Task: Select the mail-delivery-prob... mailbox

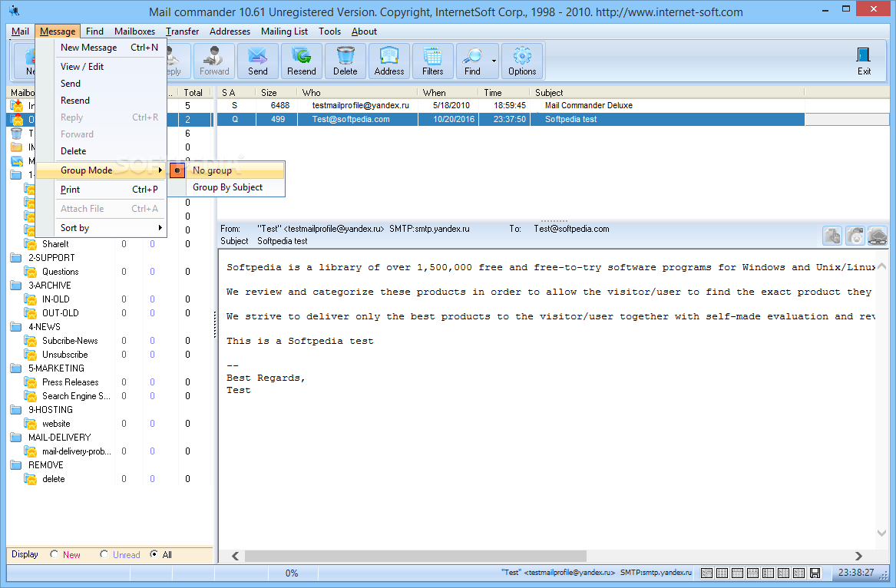Action: [x=77, y=451]
